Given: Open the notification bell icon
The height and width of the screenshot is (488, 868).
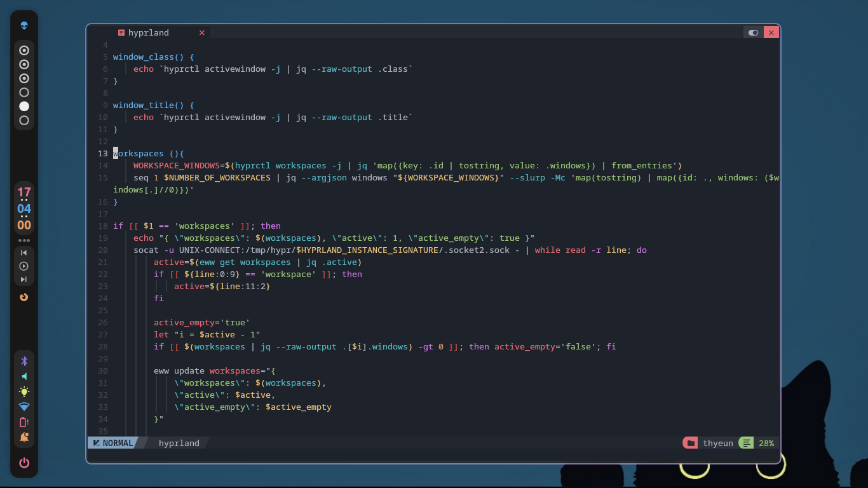Looking at the screenshot, I should 24,437.
